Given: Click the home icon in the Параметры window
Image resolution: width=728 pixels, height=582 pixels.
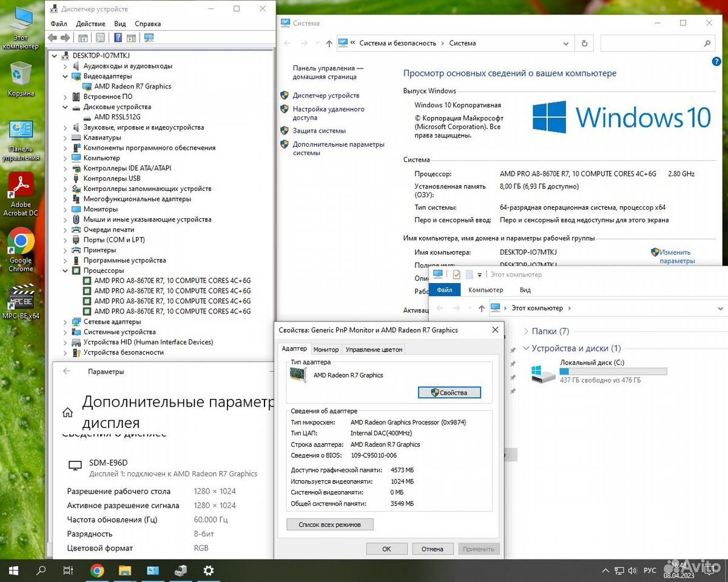Looking at the screenshot, I should (67, 413).
